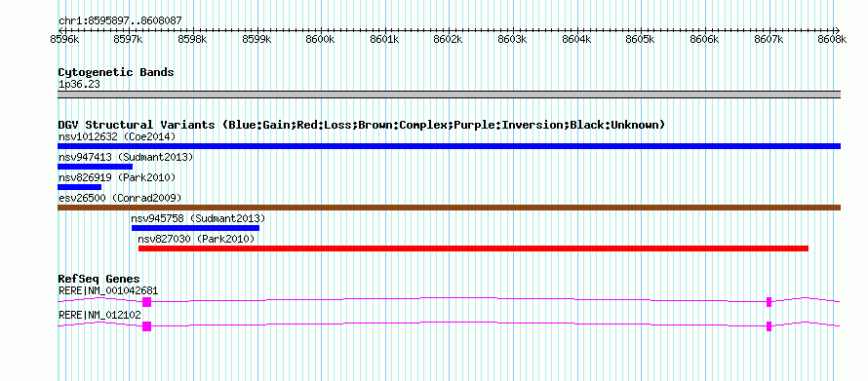Click the 8605k ruler tick label
Image resolution: width=868 pixels, height=381 pixels.
[641, 39]
